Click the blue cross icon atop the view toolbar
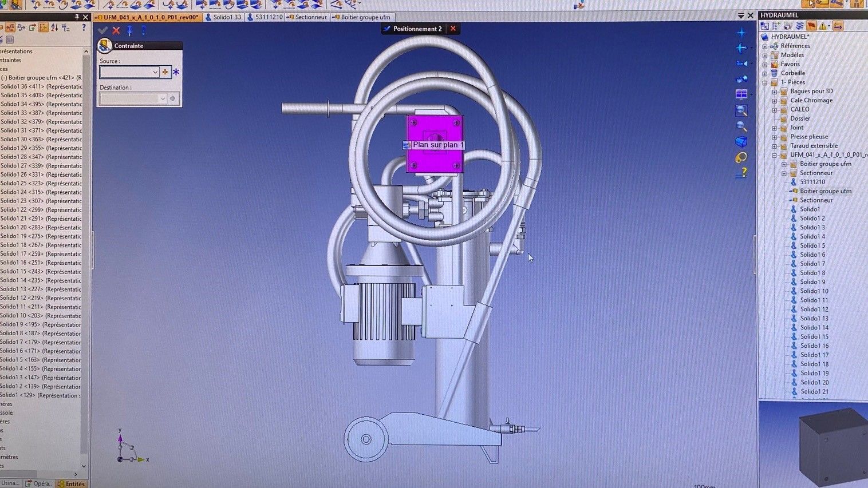 [x=741, y=33]
